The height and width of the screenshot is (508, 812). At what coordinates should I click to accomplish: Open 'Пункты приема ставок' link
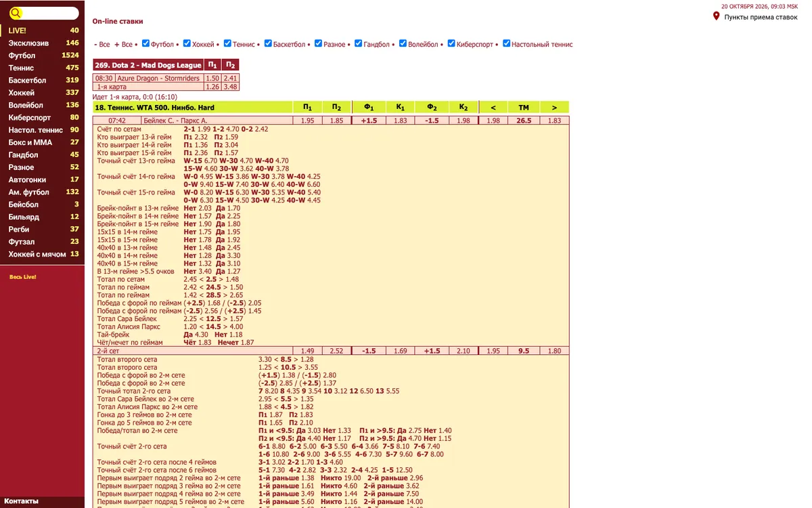[761, 17]
